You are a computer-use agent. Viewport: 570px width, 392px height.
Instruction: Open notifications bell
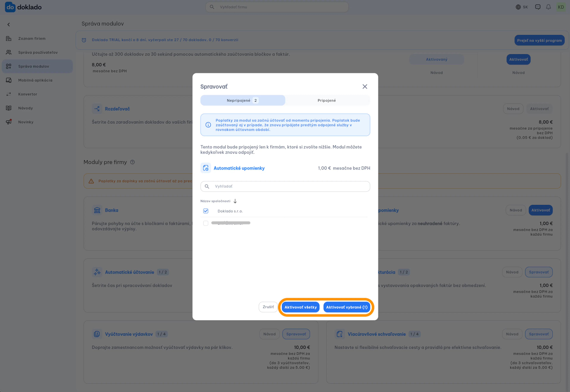[548, 7]
